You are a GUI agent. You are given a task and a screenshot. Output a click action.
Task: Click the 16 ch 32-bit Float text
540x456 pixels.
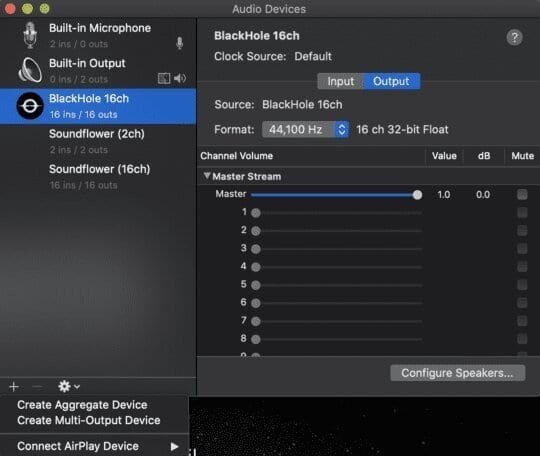tap(402, 129)
